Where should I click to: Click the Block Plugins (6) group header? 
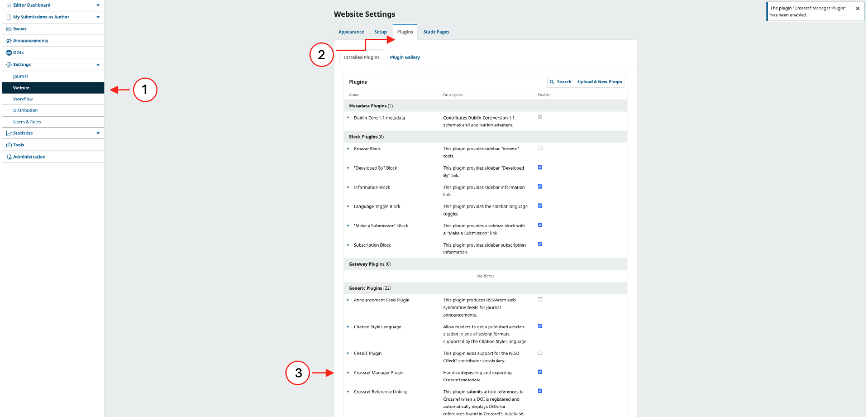[485, 137]
